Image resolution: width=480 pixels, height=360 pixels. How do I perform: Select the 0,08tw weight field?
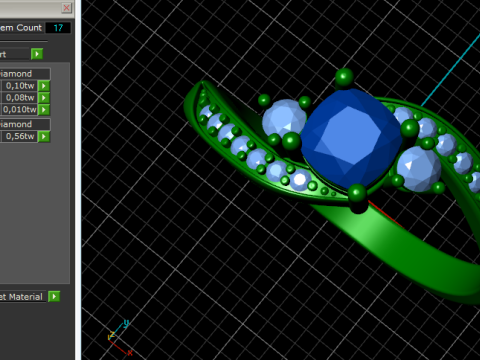pyautogui.click(x=19, y=98)
